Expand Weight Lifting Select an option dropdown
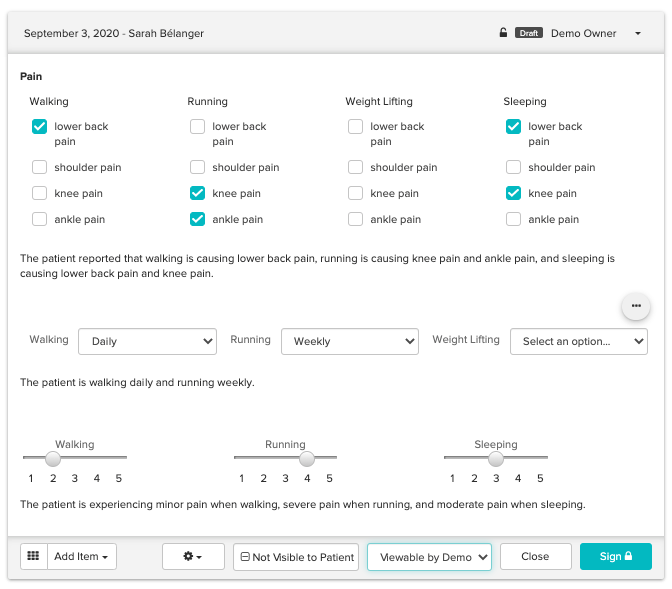The height and width of the screenshot is (589, 672). tap(578, 341)
